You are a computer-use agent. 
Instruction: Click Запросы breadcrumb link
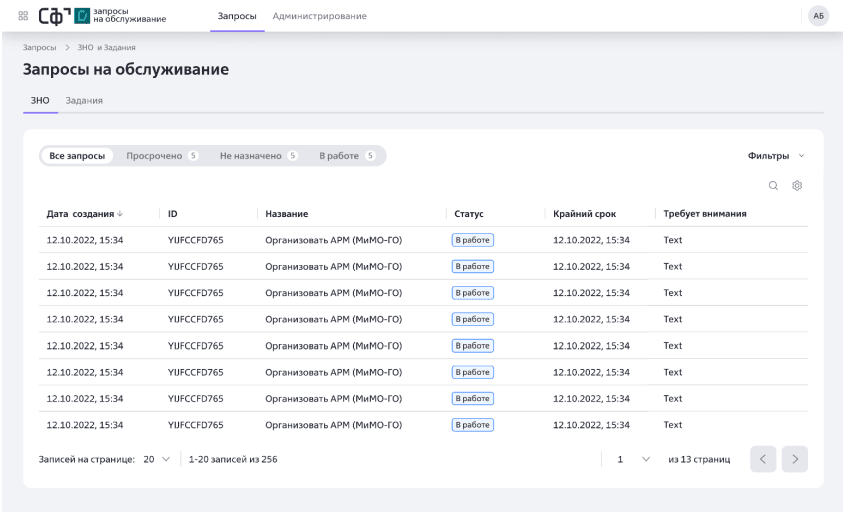click(39, 47)
